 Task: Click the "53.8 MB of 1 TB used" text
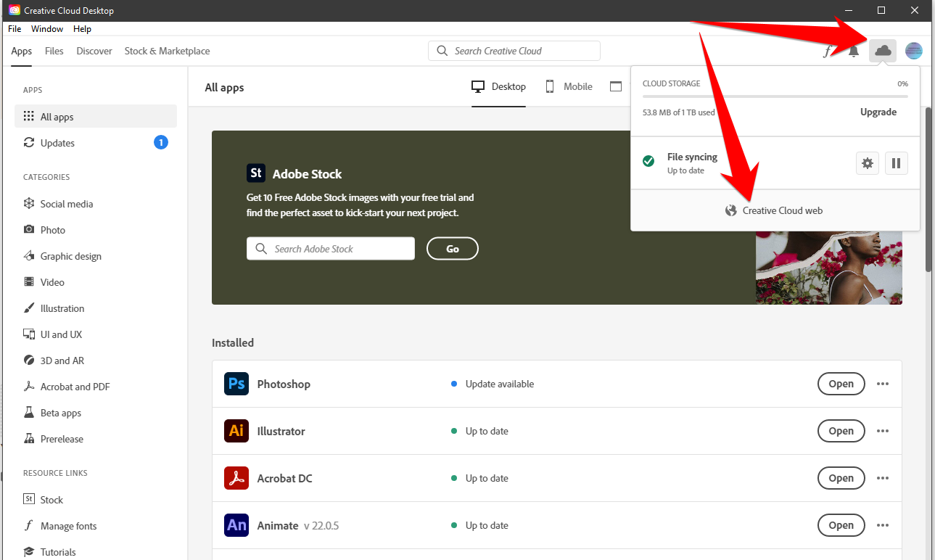(679, 112)
